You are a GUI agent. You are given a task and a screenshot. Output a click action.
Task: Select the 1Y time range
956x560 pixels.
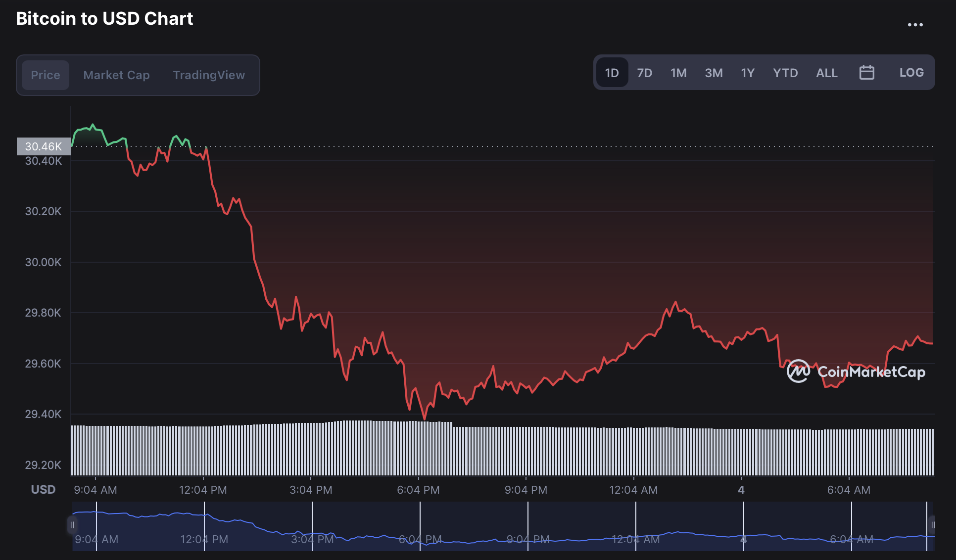(748, 73)
